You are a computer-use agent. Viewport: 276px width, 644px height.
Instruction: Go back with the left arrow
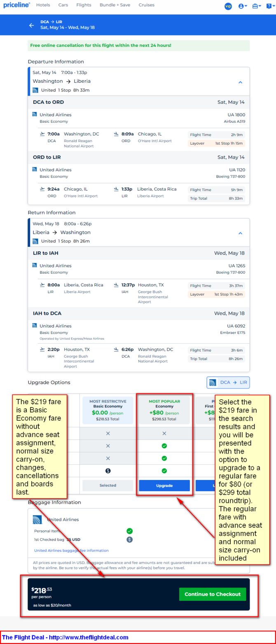pos(32,25)
